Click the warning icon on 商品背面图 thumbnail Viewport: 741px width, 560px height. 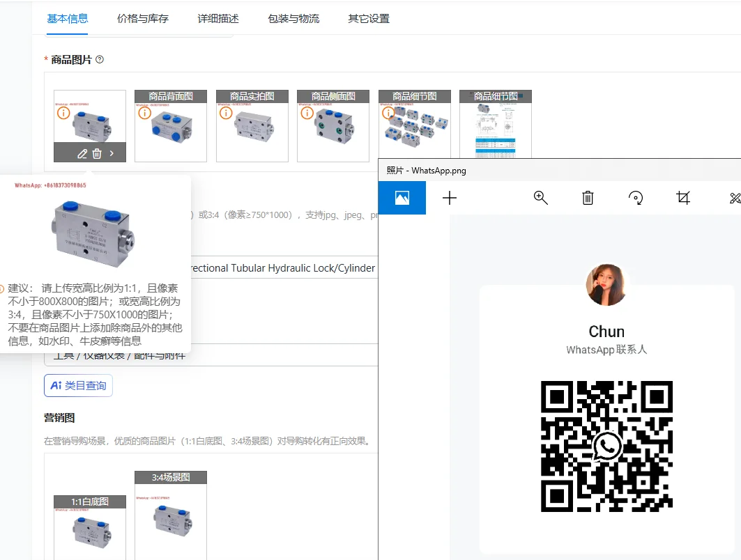click(144, 112)
